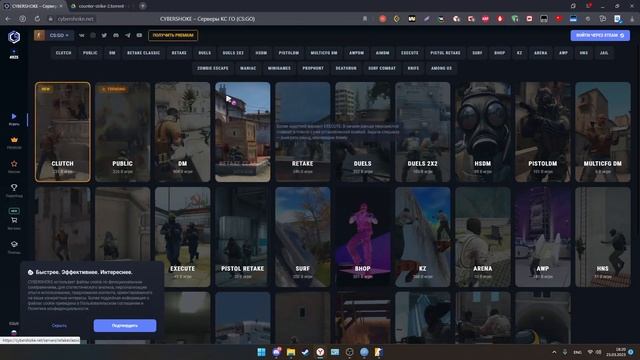Select the KNIFE mode tag
640x360 pixels.
click(x=413, y=68)
